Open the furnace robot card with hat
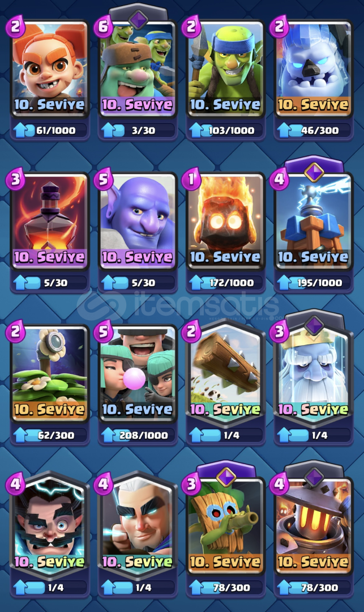 (314, 525)
